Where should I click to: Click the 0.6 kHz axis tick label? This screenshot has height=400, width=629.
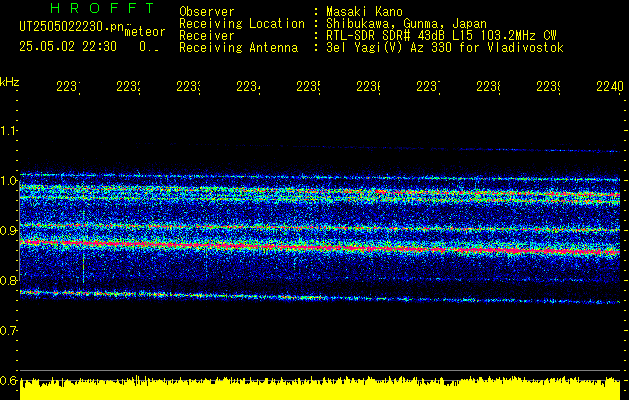point(8,380)
